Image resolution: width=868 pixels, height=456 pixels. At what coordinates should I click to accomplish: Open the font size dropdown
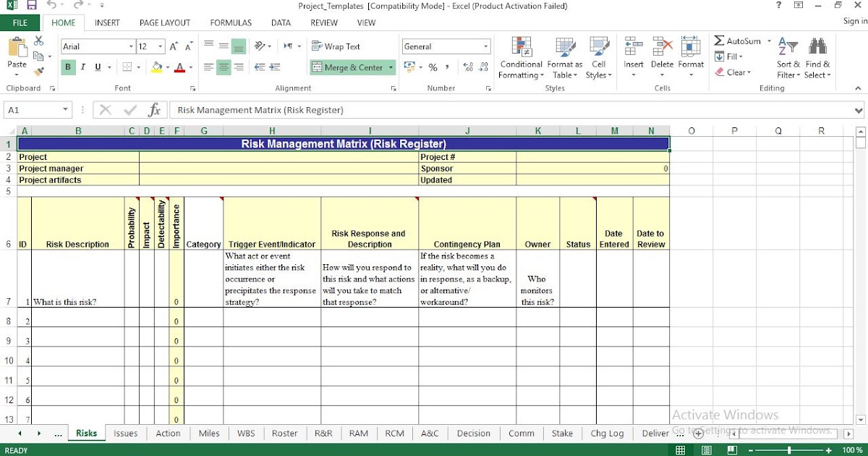[158, 46]
